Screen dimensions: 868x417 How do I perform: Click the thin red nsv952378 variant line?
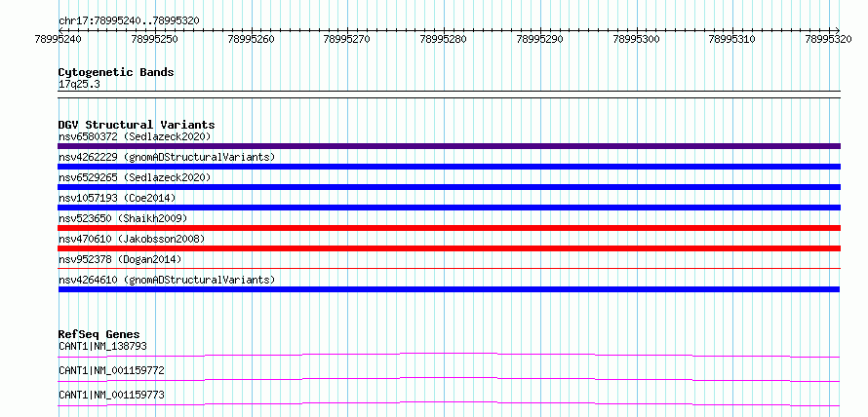(449, 268)
